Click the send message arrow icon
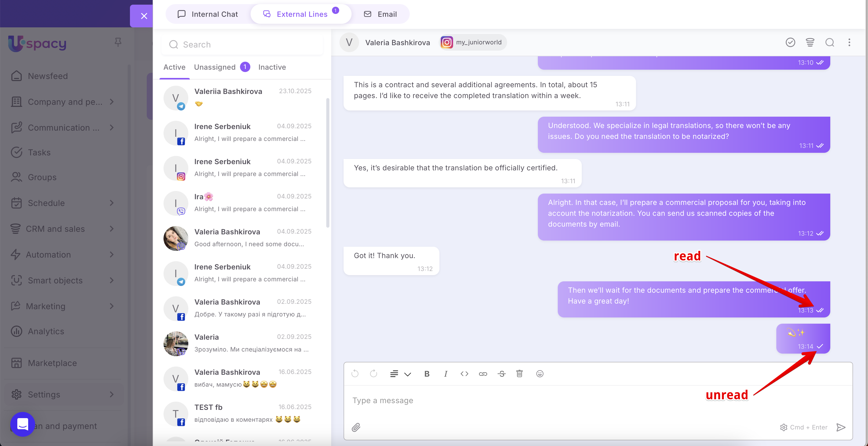 pyautogui.click(x=841, y=427)
